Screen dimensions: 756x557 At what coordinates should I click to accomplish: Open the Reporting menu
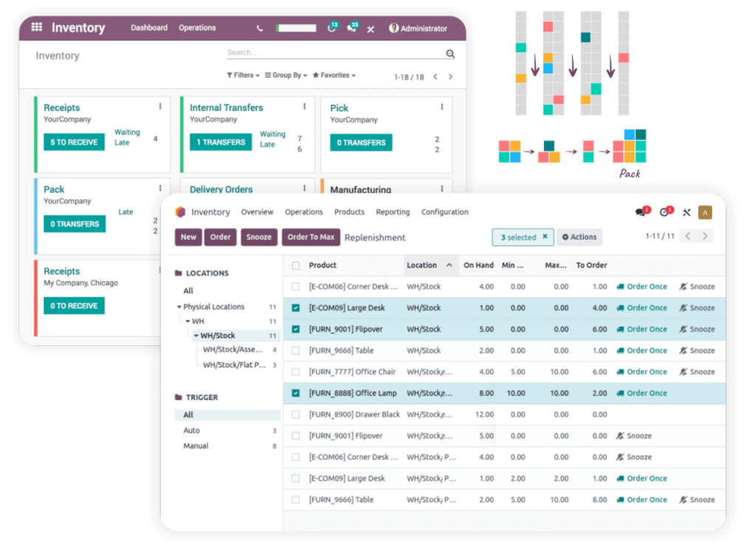[x=393, y=212]
